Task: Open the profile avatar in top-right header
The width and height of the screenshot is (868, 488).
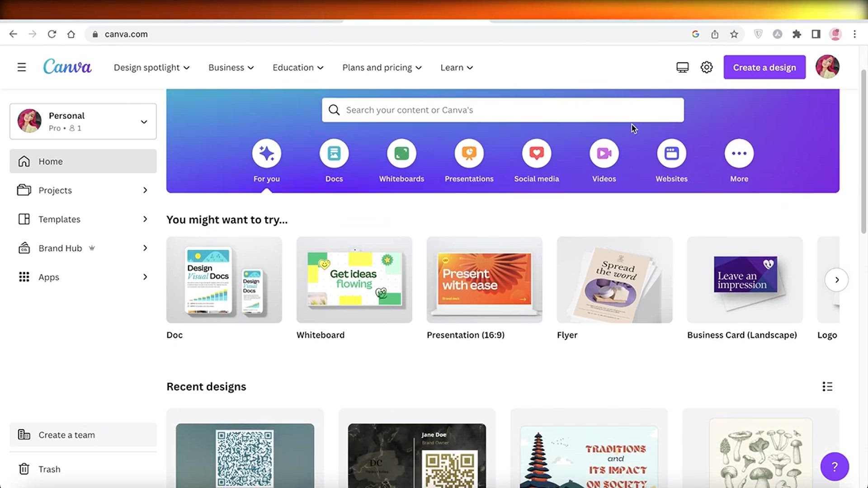Action: pyautogui.click(x=827, y=67)
